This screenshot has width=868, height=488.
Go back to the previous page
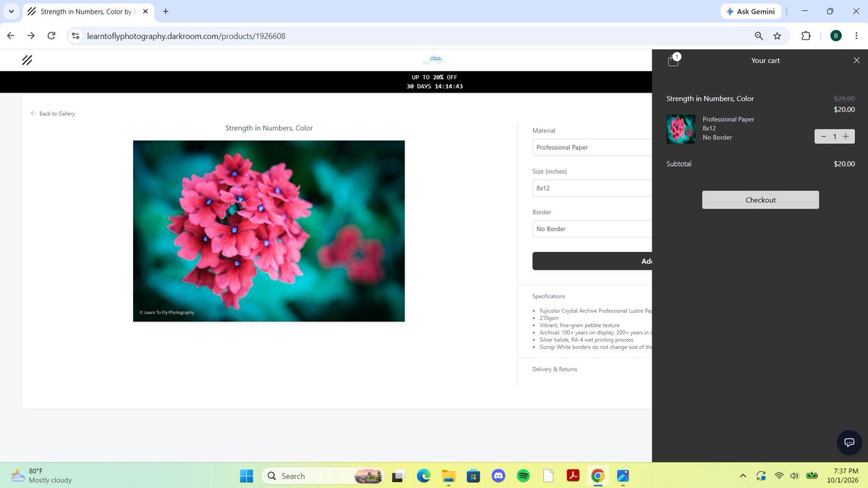pos(11,35)
